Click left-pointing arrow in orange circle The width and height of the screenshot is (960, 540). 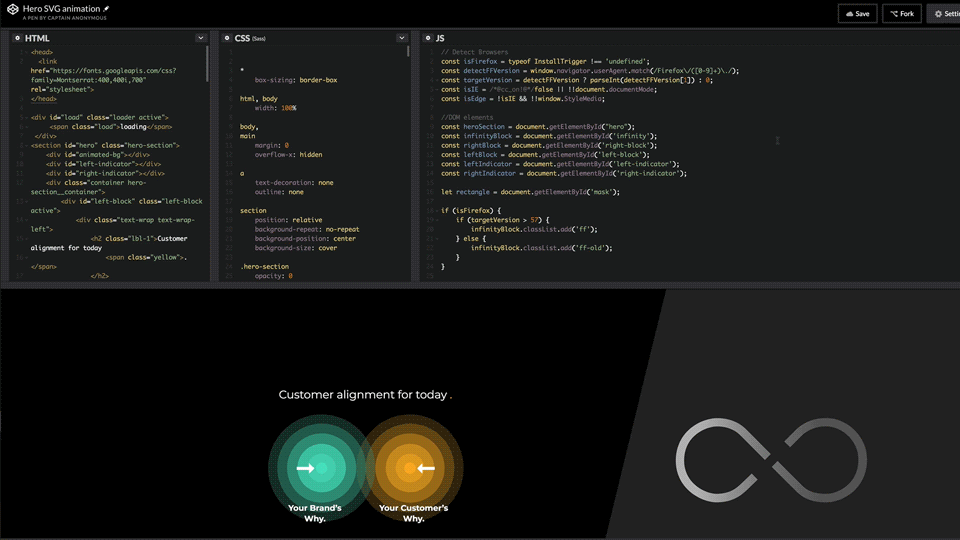[426, 468]
